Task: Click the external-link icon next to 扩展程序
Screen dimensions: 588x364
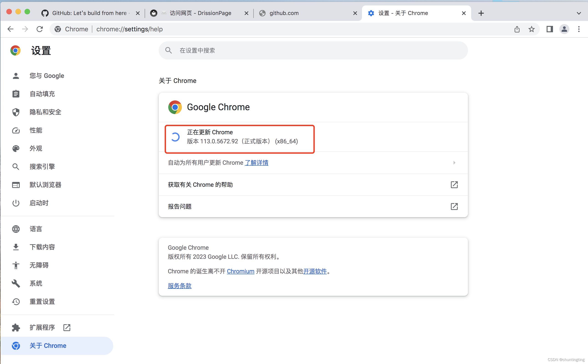Action: (x=67, y=327)
